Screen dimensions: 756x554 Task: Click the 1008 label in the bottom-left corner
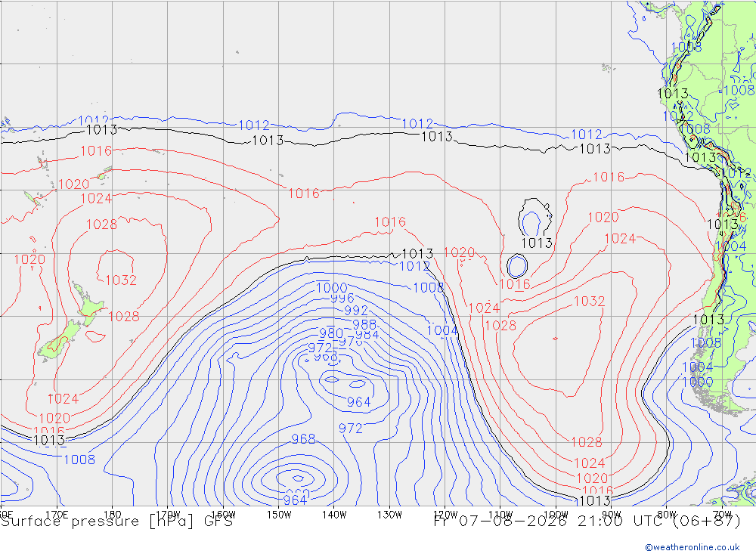tap(79, 460)
